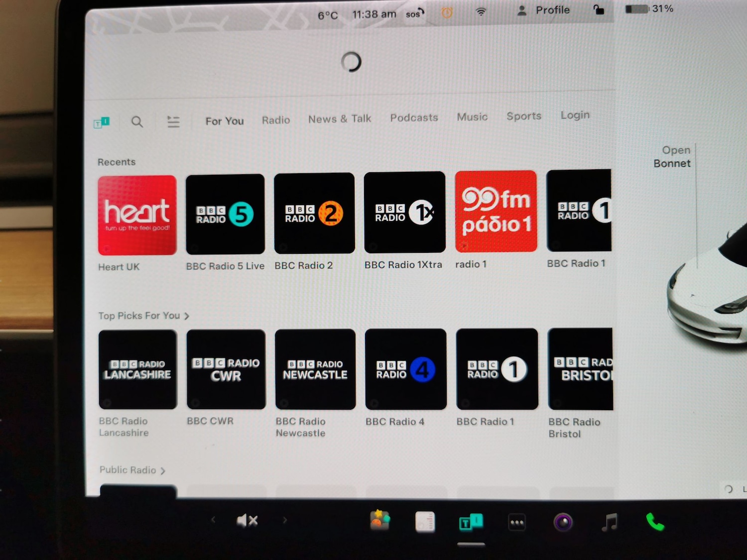The image size is (747, 560).
Task: Open the Music note app icon
Action: 610,522
